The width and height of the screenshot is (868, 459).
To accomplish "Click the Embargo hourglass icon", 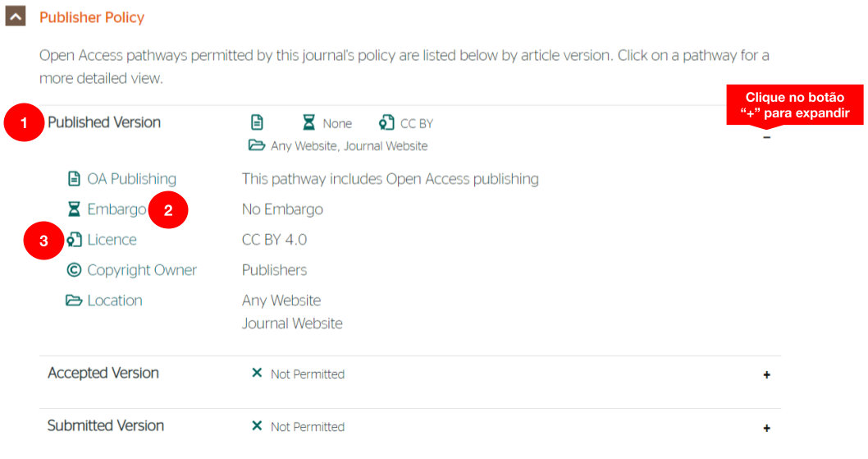I will tap(75, 209).
